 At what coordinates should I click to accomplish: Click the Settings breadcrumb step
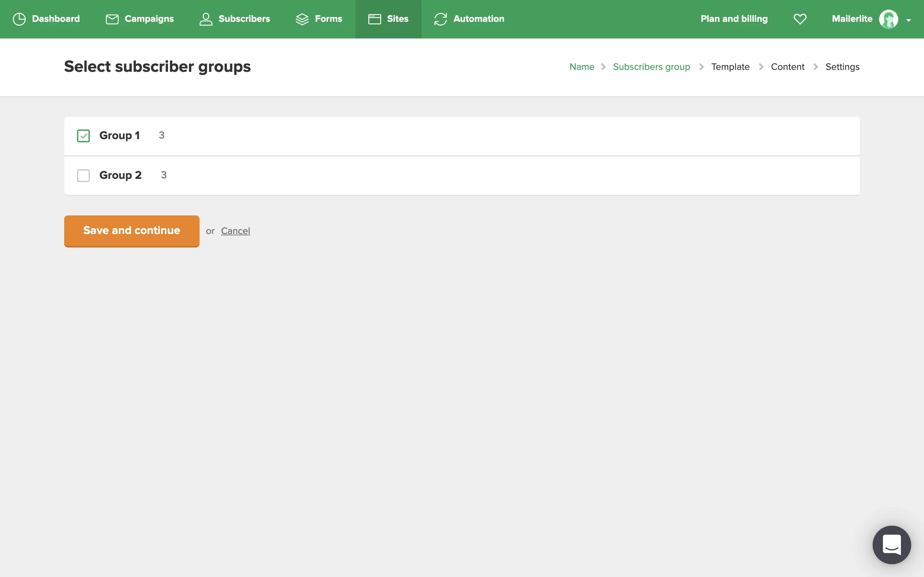842,67
